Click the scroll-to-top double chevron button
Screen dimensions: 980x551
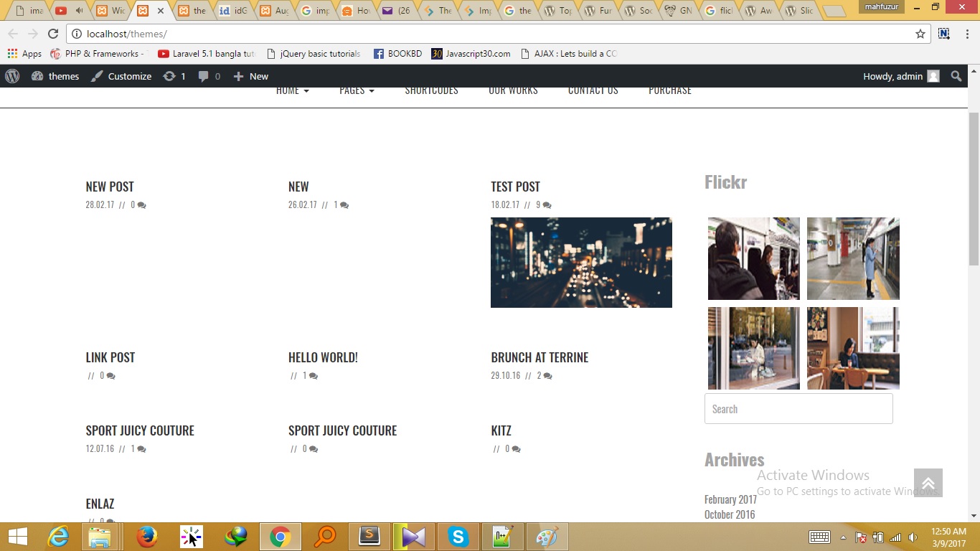(928, 484)
